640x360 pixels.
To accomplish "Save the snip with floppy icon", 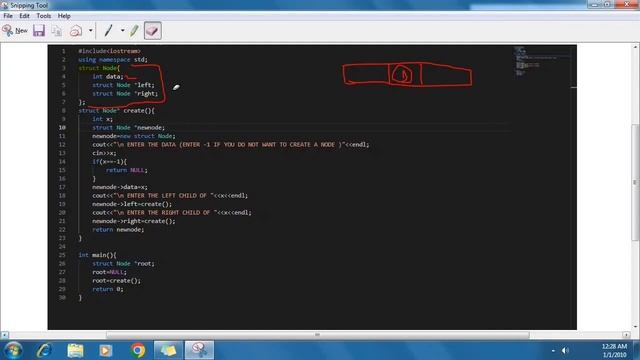I will pos(39,31).
